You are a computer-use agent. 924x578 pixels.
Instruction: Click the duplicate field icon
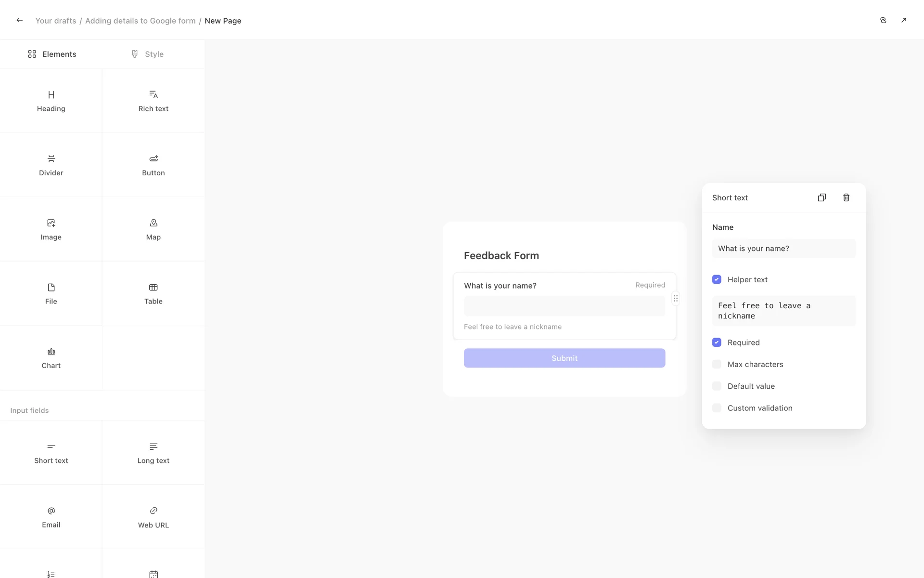point(821,197)
